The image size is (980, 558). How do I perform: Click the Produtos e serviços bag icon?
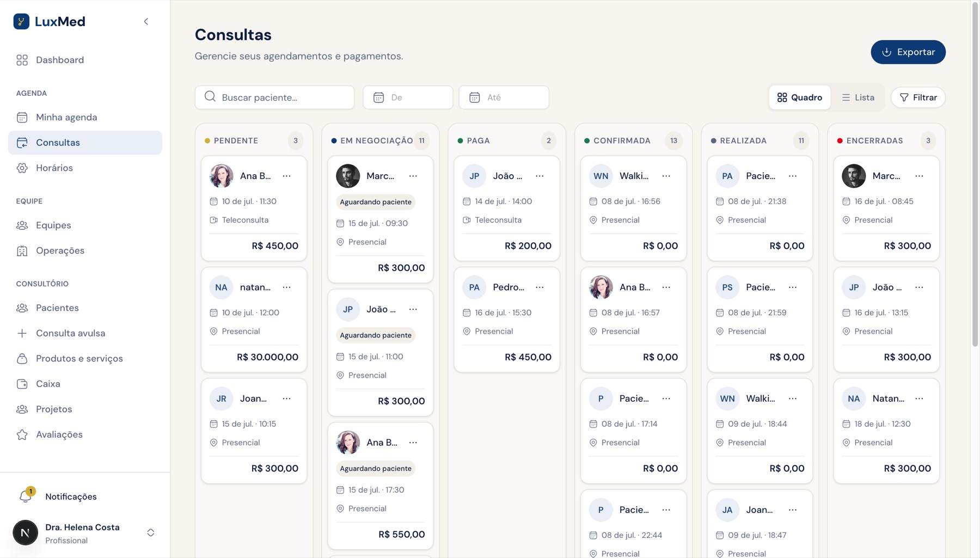pyautogui.click(x=22, y=359)
